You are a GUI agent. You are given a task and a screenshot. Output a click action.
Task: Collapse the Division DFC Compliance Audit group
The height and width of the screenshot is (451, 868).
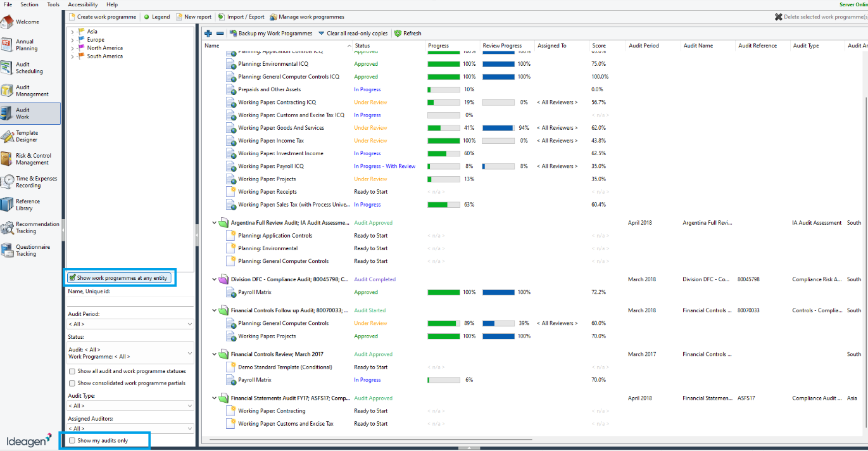click(x=213, y=279)
